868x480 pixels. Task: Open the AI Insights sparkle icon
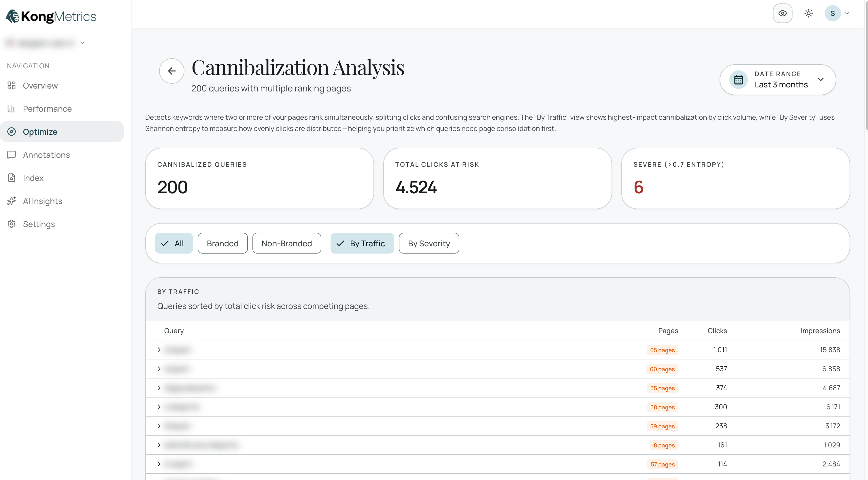click(x=12, y=201)
